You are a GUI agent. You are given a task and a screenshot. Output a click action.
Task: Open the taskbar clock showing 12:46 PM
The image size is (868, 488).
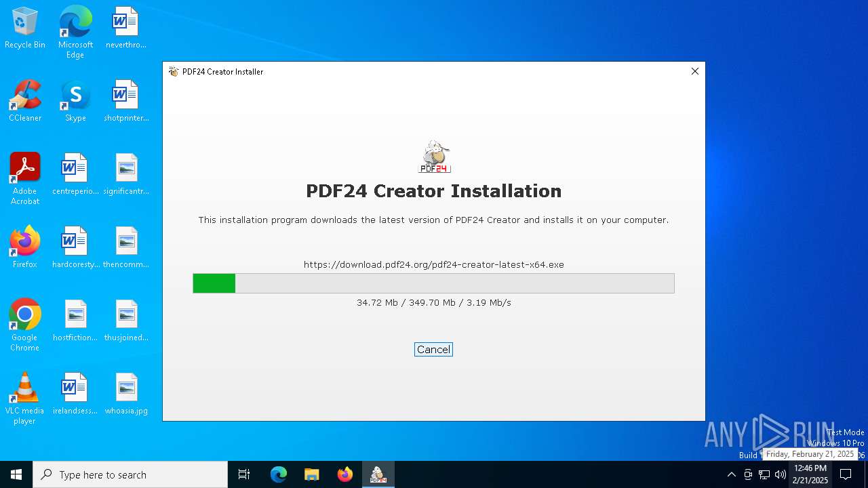(x=810, y=474)
